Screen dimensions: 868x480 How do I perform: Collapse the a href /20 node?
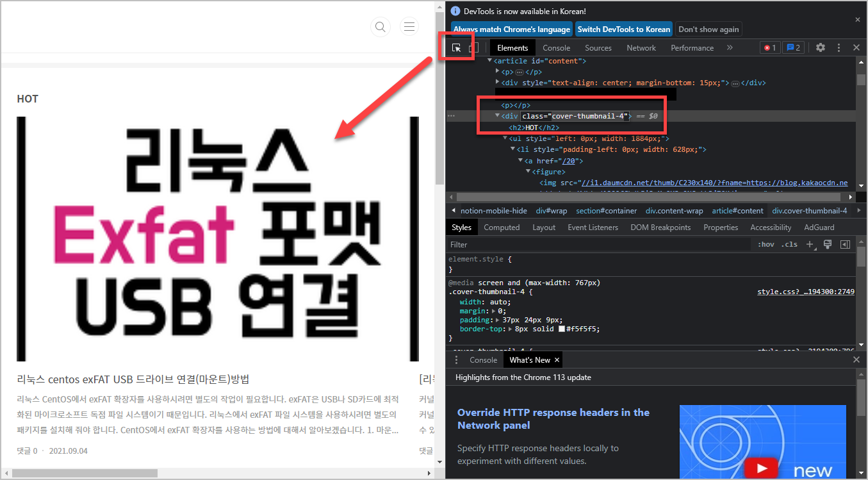click(521, 161)
